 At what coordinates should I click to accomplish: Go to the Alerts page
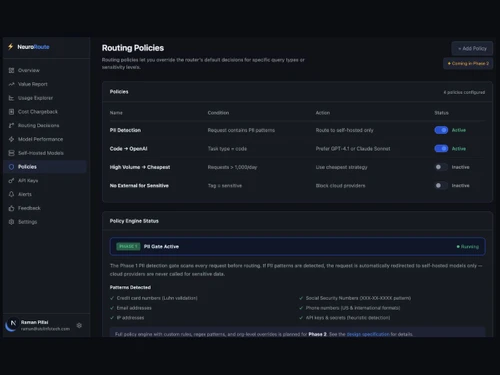pos(45,194)
